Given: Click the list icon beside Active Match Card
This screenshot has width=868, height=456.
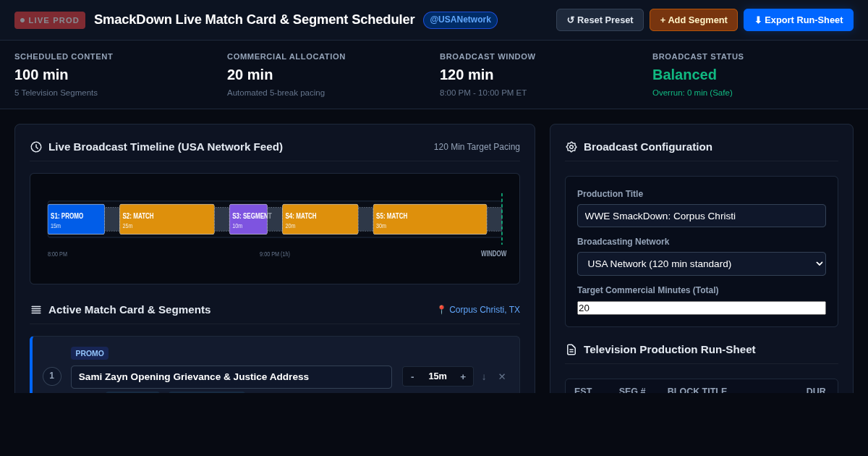Looking at the screenshot, I should 36,310.
